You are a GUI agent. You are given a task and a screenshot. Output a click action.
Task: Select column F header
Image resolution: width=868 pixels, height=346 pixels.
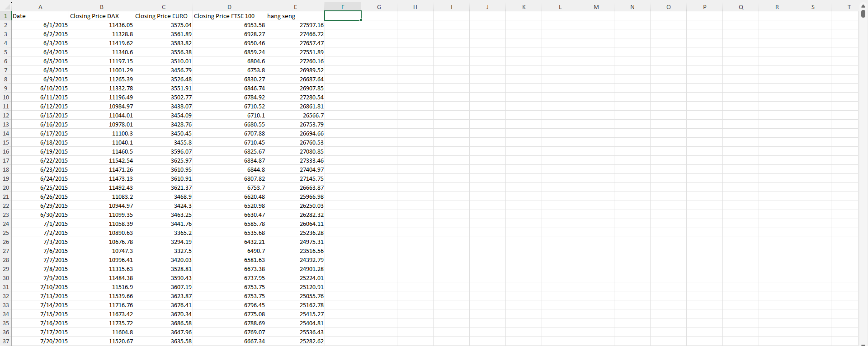click(343, 7)
